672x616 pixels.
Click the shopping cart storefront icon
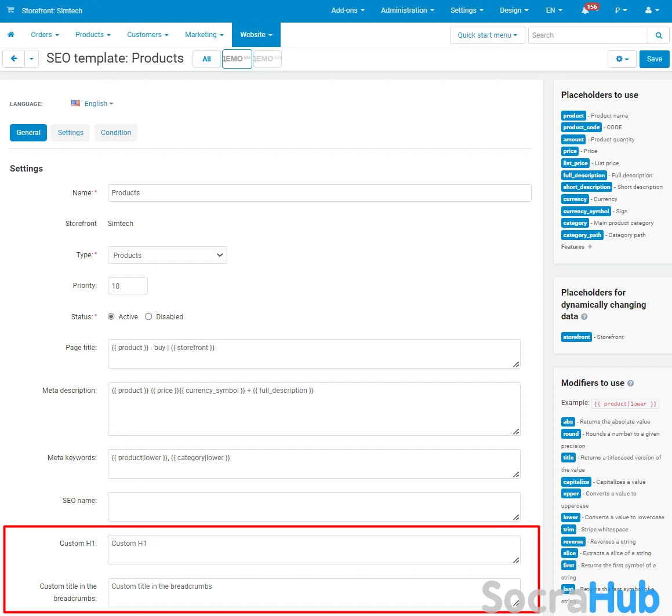click(x=10, y=10)
